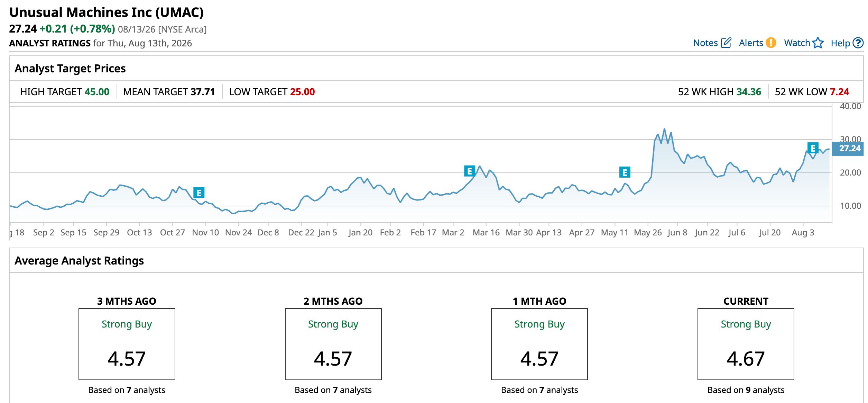Image resolution: width=868 pixels, height=403 pixels.
Task: Click the "Analyst Target Prices" section heading
Action: (70, 69)
